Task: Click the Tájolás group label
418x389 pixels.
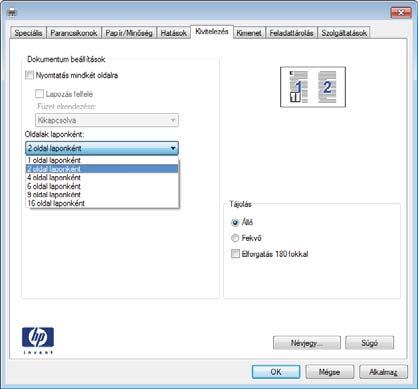Action: point(240,204)
